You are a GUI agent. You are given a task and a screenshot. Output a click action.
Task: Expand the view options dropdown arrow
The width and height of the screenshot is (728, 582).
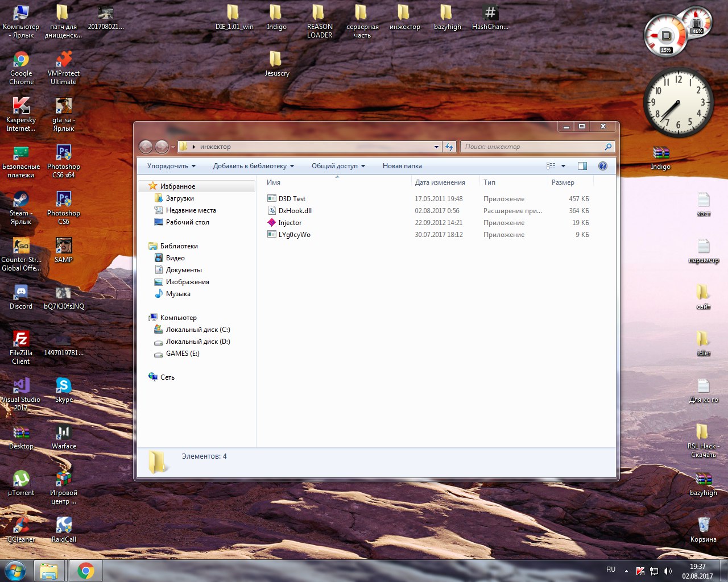coord(563,166)
